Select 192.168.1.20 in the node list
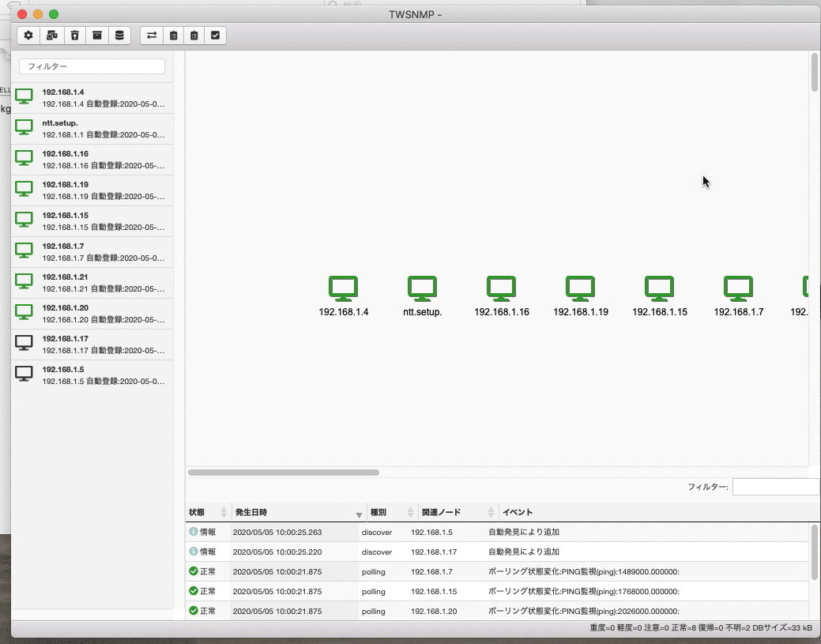 pyautogui.click(x=92, y=314)
